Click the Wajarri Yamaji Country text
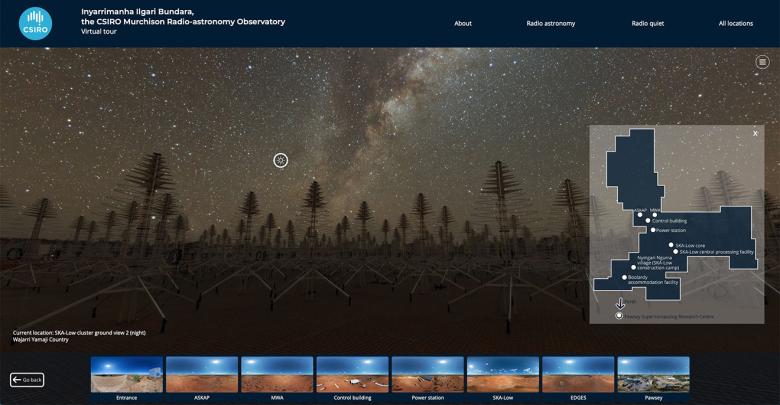This screenshot has width=780, height=405. (41, 340)
